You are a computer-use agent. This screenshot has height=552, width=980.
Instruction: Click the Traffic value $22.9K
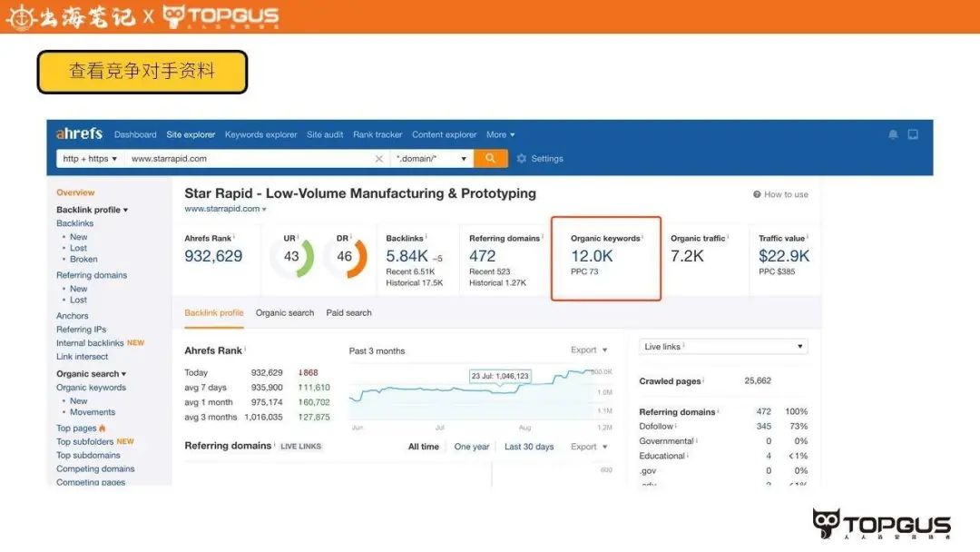784,256
